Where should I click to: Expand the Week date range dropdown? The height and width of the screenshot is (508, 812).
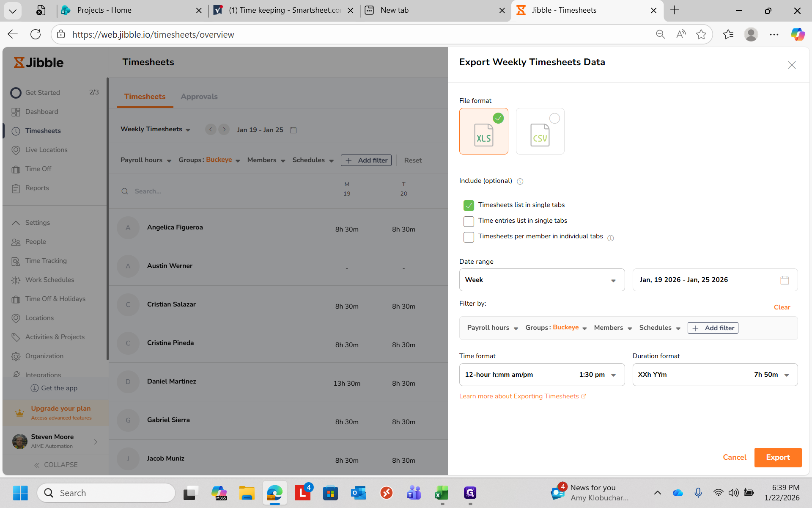point(541,280)
